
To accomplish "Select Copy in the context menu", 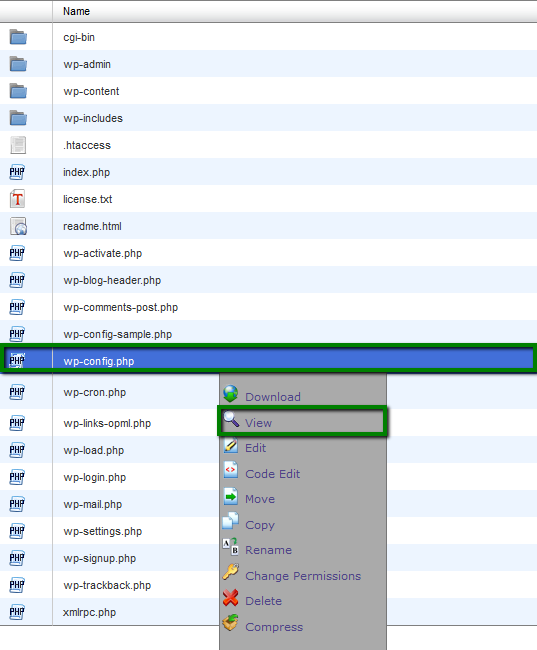I will pos(260,525).
